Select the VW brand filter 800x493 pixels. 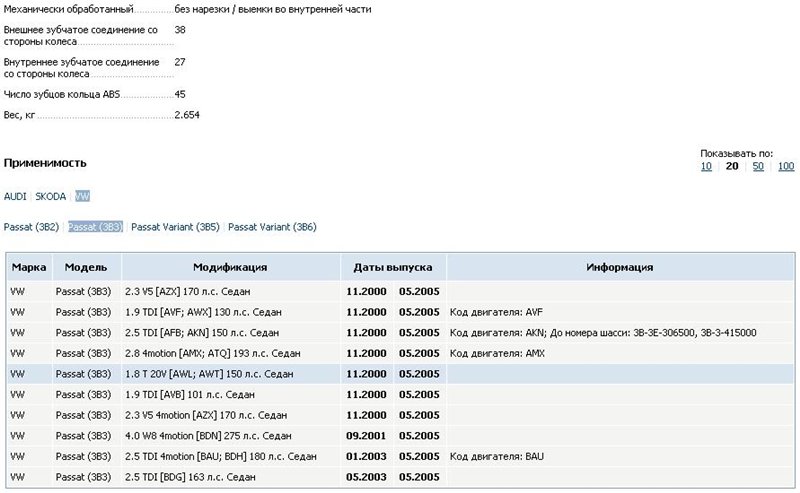point(82,196)
